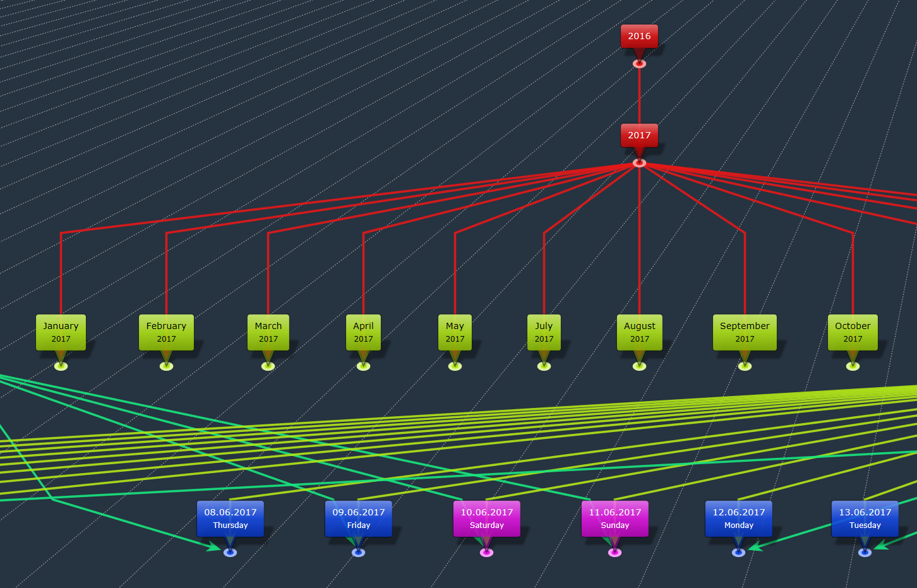The width and height of the screenshot is (917, 588).
Task: Open the July 2017 month node
Action: [x=544, y=332]
